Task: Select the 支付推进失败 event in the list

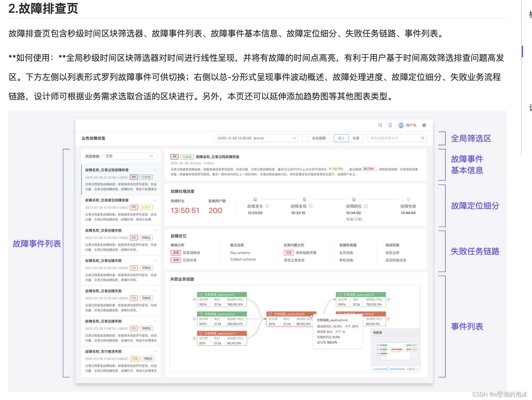Action: (x=121, y=361)
